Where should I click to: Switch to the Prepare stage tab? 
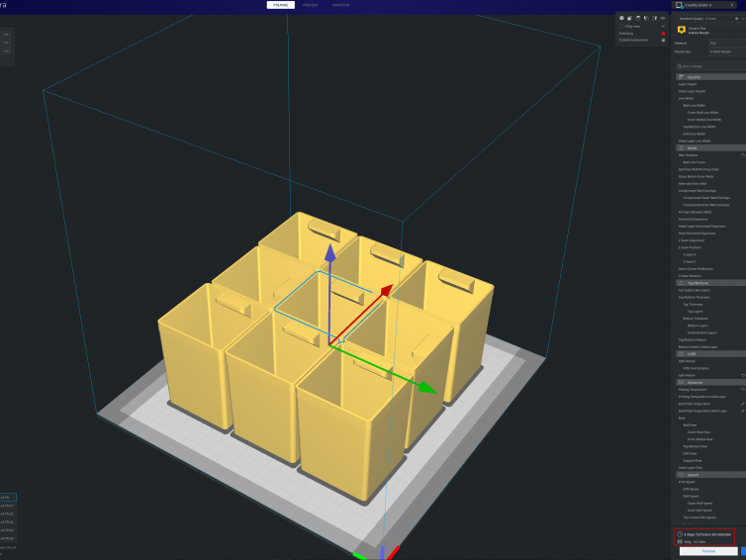pyautogui.click(x=280, y=5)
